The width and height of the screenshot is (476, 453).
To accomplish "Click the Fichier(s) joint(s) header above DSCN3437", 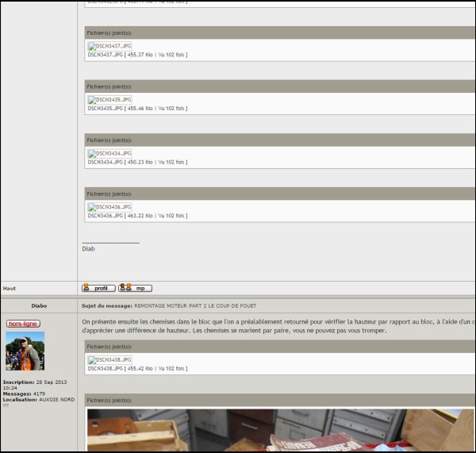I will [109, 33].
